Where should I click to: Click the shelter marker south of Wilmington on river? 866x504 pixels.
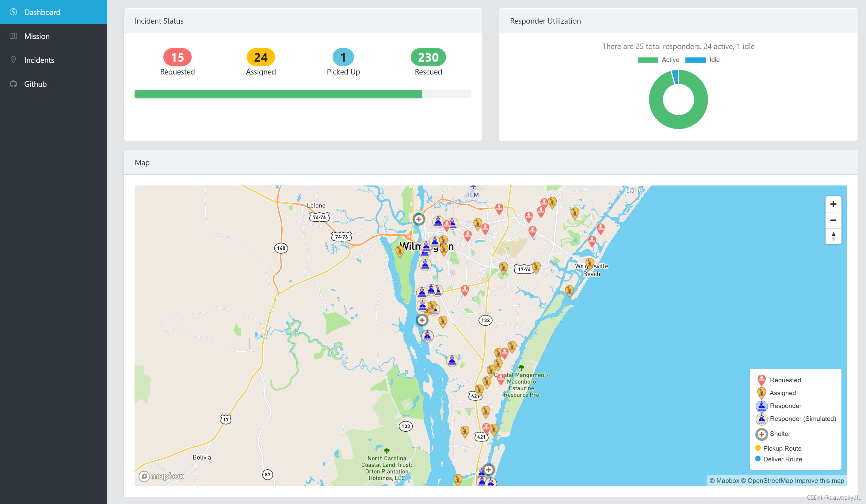click(x=422, y=320)
